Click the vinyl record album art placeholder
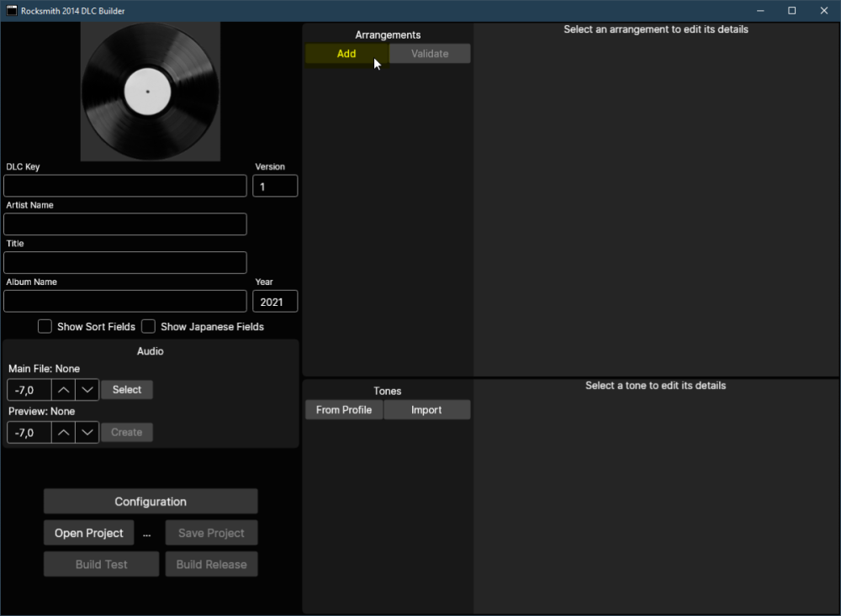Image resolution: width=841 pixels, height=616 pixels. pos(150,92)
